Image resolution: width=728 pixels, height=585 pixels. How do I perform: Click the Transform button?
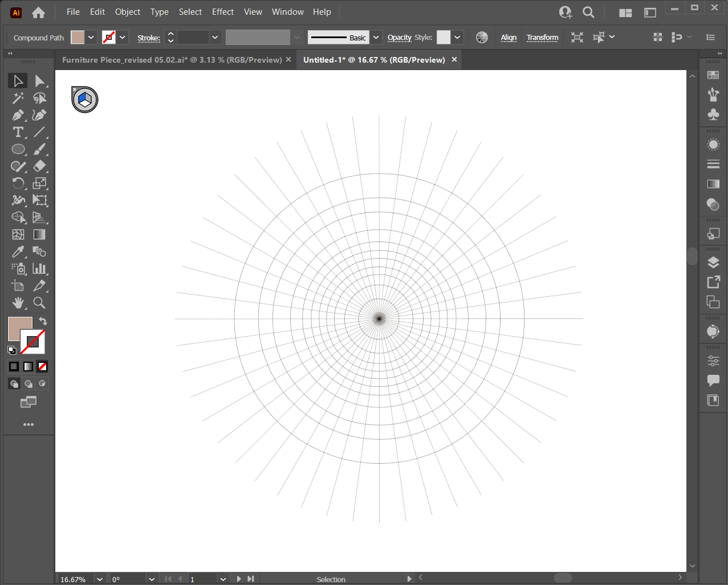542,38
